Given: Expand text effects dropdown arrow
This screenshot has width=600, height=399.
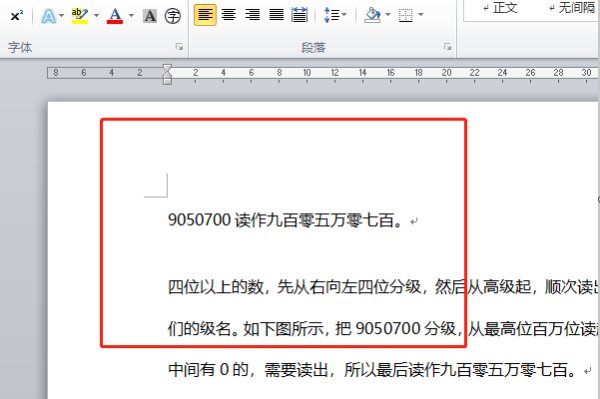Looking at the screenshot, I should (x=62, y=16).
